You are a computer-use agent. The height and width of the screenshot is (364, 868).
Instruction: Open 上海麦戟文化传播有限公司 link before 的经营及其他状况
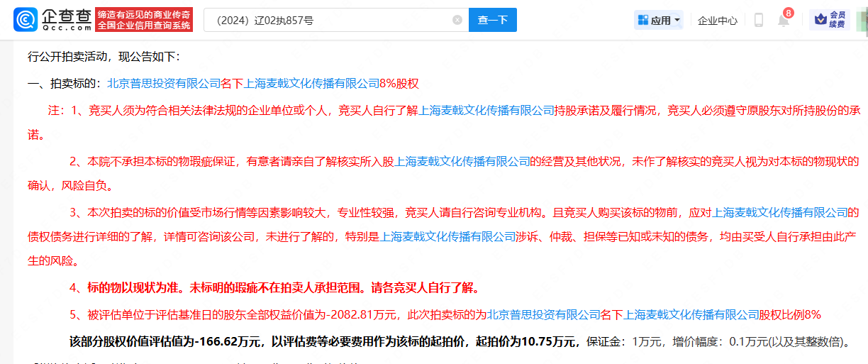pyautogui.click(x=462, y=162)
